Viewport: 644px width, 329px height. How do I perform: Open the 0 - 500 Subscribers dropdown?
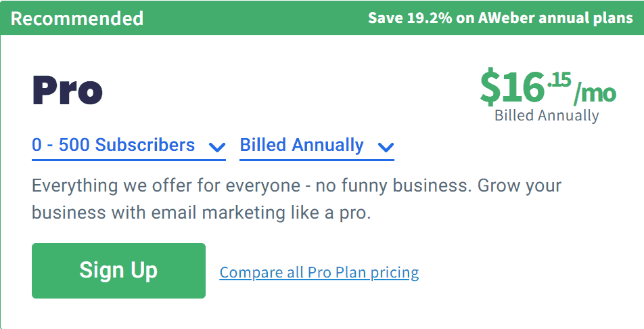[129, 147]
